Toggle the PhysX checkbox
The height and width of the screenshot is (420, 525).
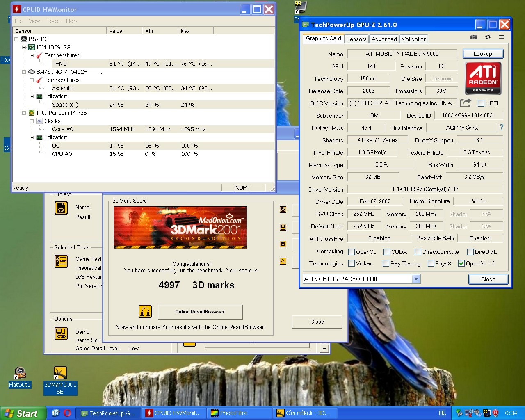[x=431, y=263]
